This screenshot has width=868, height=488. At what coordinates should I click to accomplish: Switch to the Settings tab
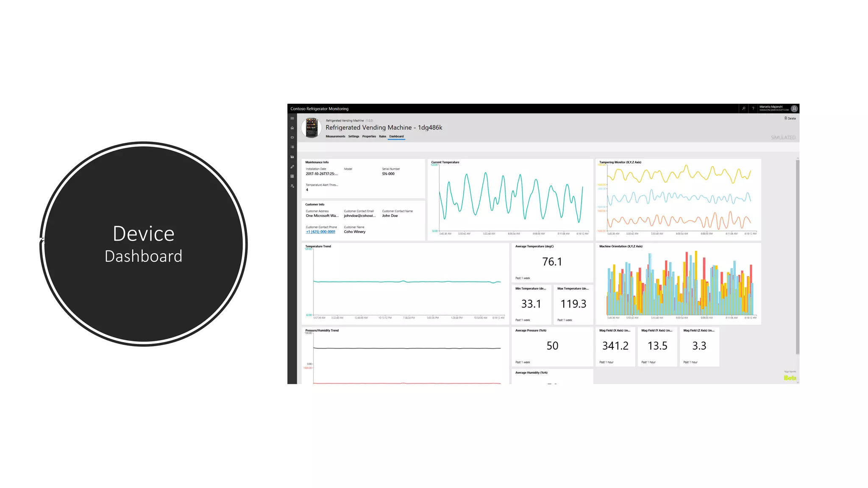click(x=353, y=136)
